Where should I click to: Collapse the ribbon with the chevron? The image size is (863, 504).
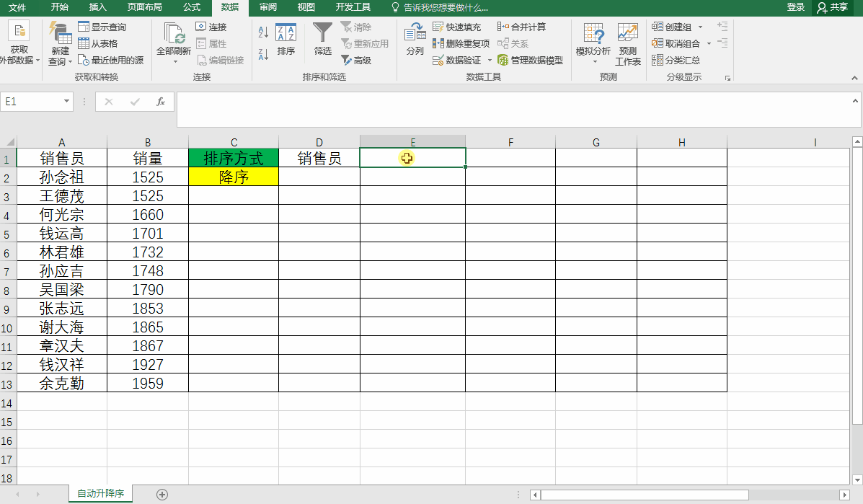pyautogui.click(x=854, y=78)
